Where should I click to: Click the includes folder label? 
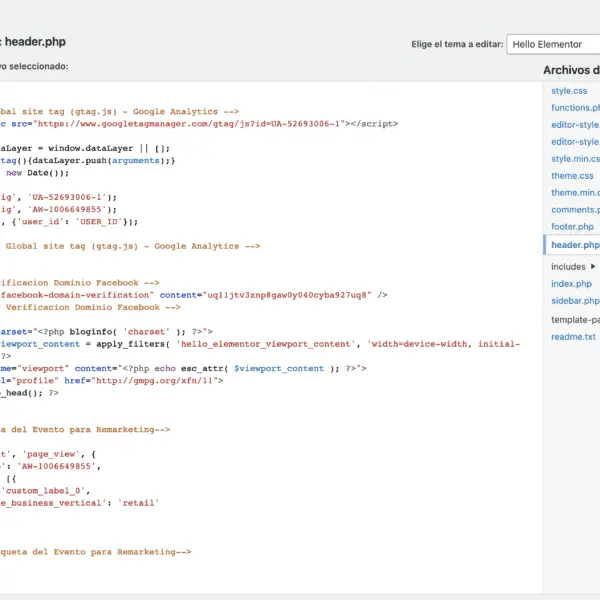[568, 267]
